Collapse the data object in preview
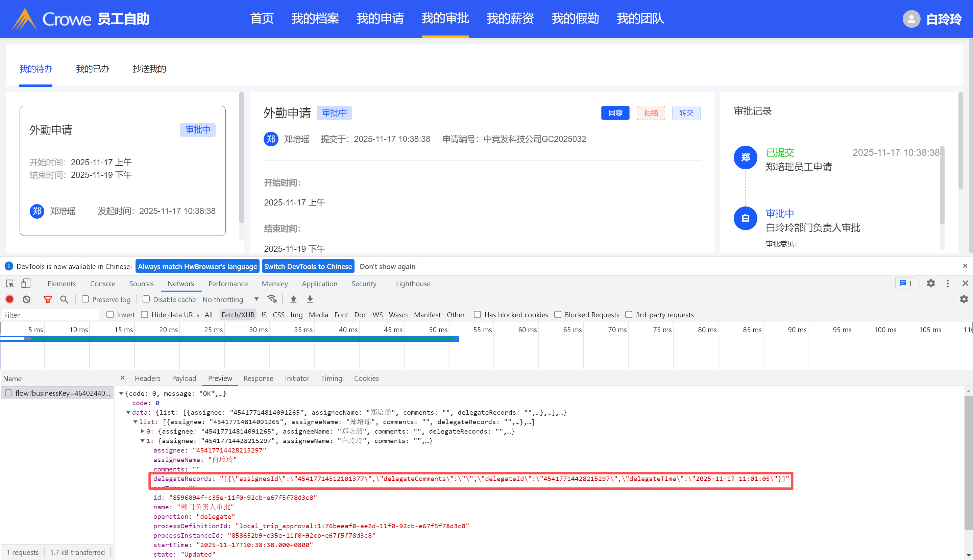Image resolution: width=973 pixels, height=560 pixels. click(x=128, y=412)
